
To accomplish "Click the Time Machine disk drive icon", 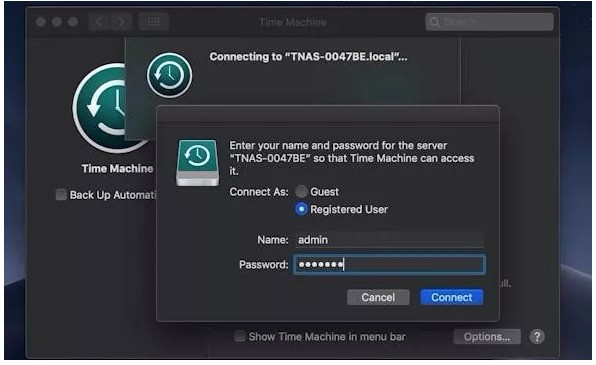I will tap(198, 163).
